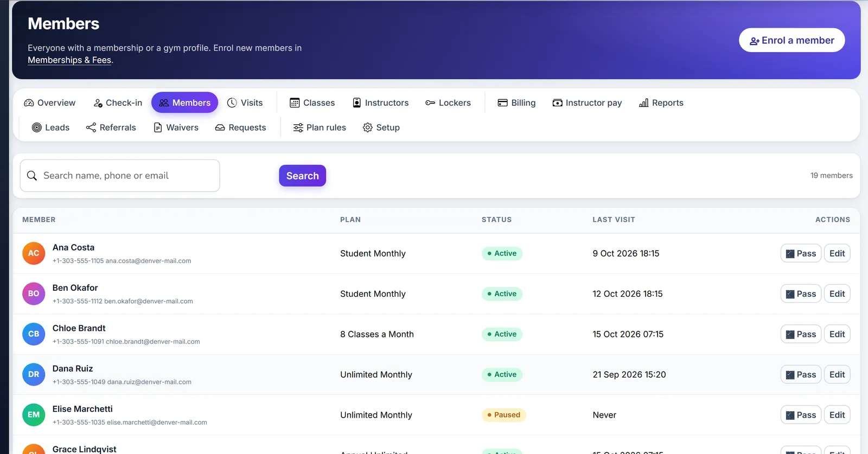Click the 21 Sep 2026 15:20 last visit
This screenshot has height=454, width=868.
pyautogui.click(x=629, y=374)
